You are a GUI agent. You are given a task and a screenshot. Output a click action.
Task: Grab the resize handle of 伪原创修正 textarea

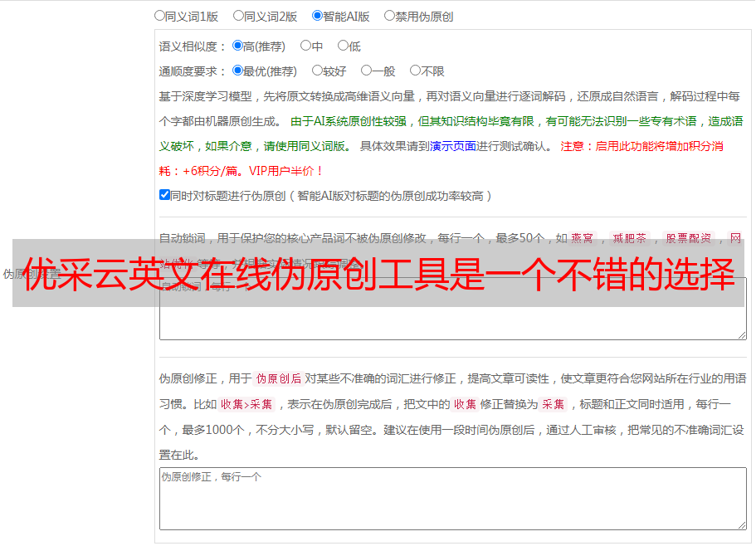[x=742, y=525]
